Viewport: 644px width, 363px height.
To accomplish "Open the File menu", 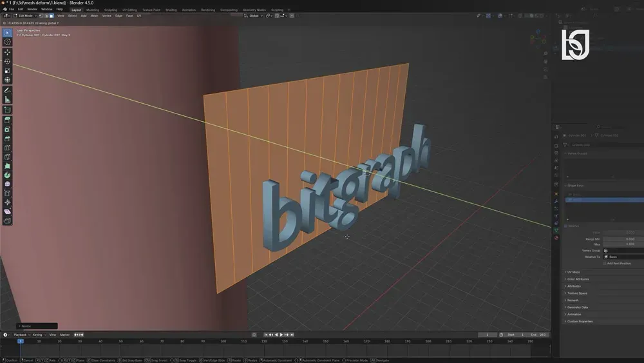I will [12, 9].
